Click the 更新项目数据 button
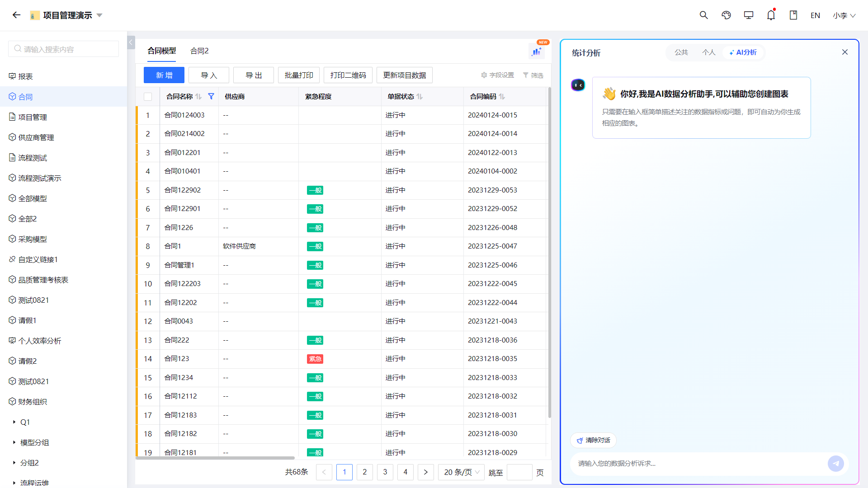 tap(405, 75)
